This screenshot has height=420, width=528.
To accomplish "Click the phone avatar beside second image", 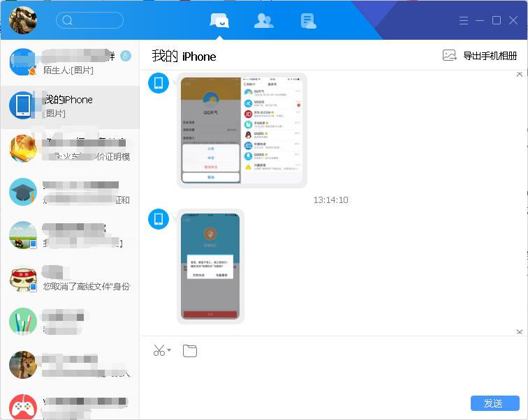I will tap(159, 219).
